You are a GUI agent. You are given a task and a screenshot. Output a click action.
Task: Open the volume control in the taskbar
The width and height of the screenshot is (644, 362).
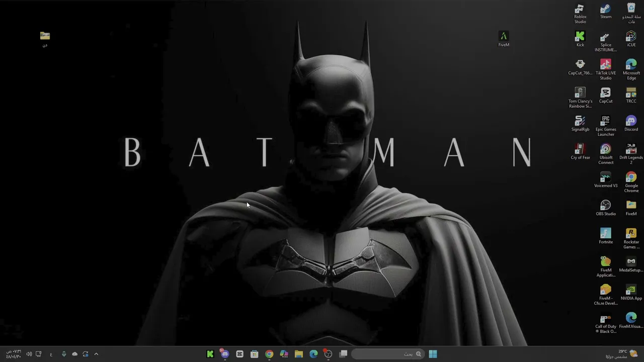tap(29, 354)
